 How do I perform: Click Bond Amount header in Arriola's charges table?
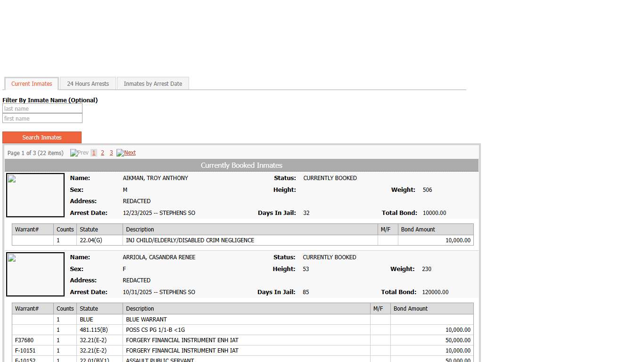coord(410,309)
